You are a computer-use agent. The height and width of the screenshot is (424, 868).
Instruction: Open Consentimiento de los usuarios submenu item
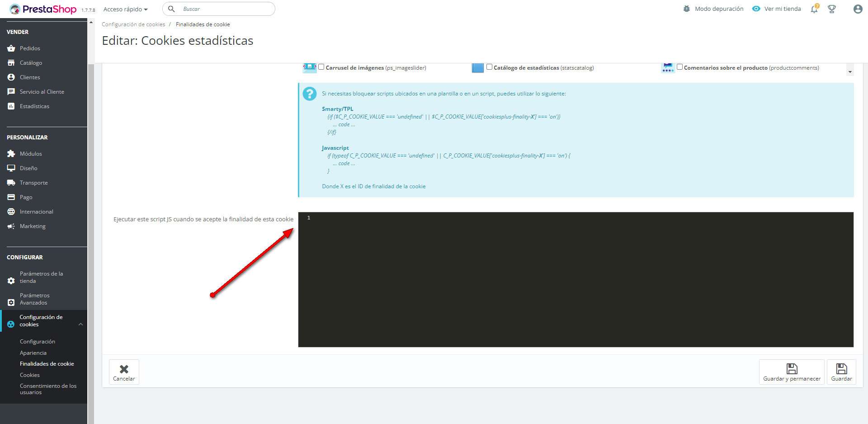48,389
